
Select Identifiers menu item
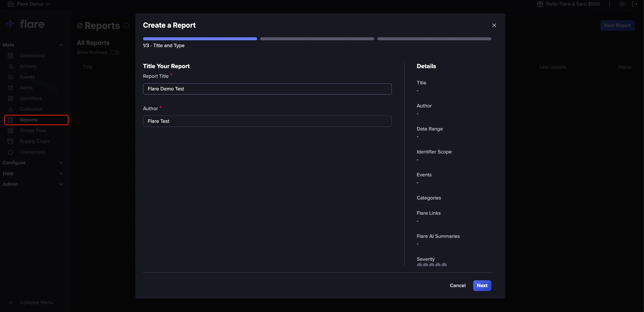coord(31,98)
